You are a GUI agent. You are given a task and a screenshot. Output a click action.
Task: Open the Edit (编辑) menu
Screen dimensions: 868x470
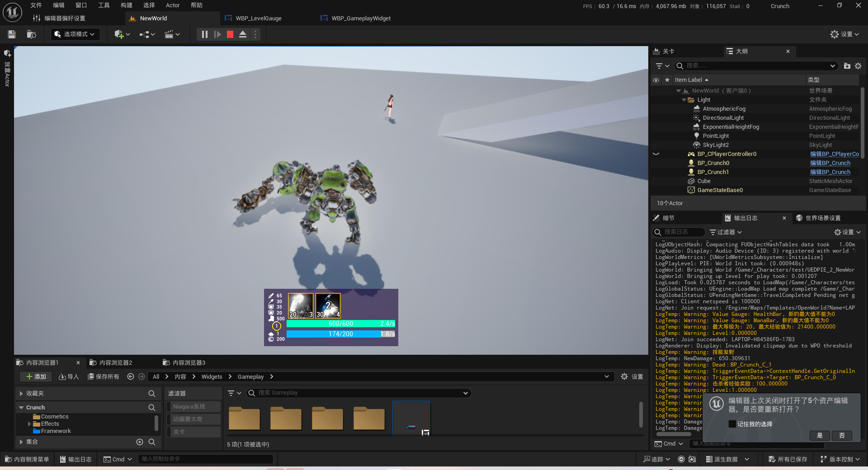coord(59,5)
